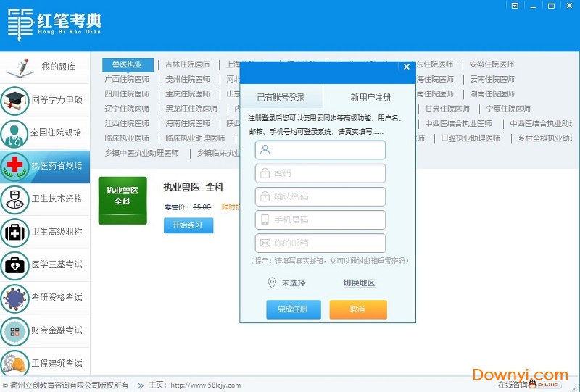
Task: Select the 宁夏住院医师 category
Action: click(508, 109)
